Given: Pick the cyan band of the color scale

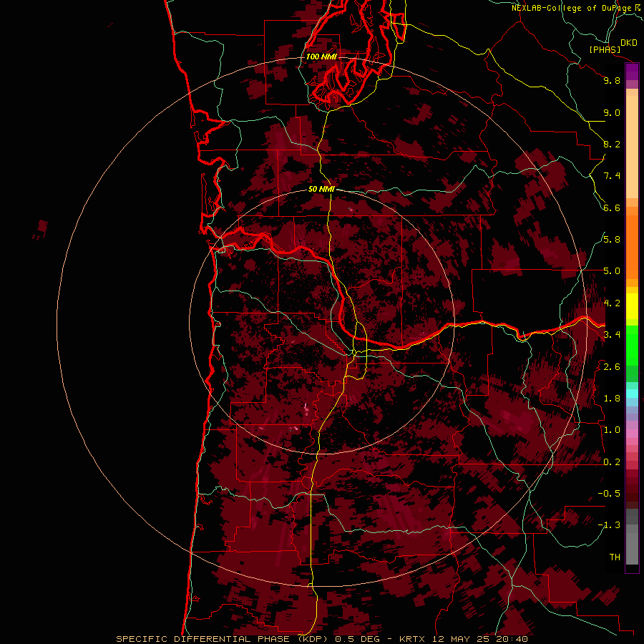Looking at the screenshot, I should point(632,394).
